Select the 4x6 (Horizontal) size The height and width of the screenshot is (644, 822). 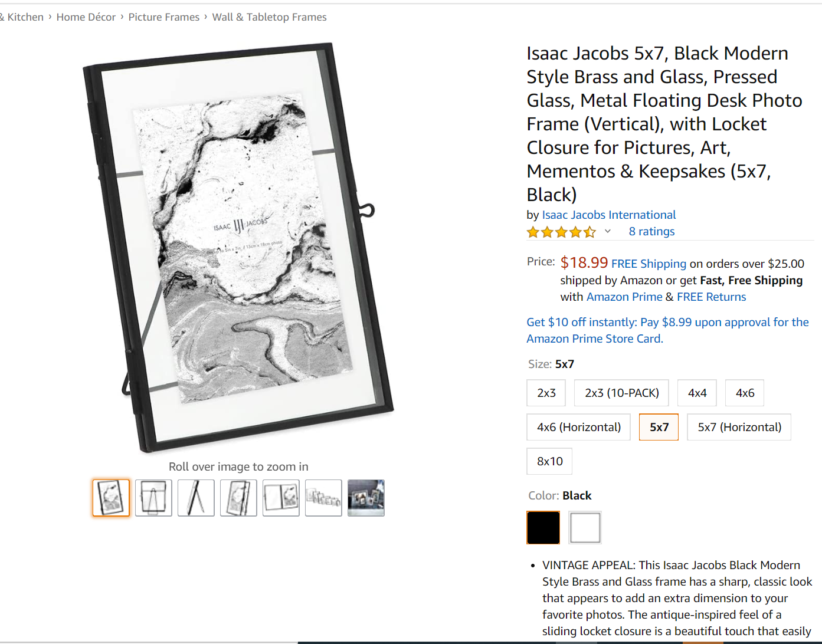click(x=579, y=427)
